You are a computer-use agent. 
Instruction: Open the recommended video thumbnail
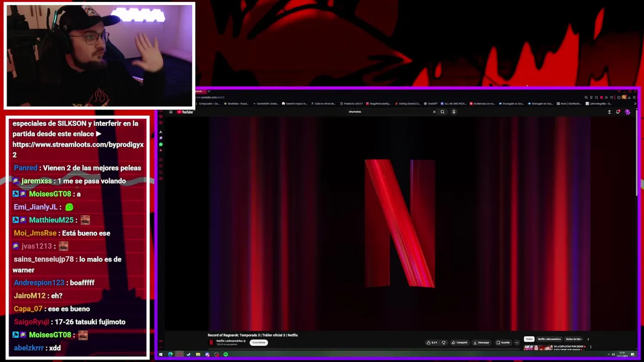pyautogui.click(x=538, y=347)
